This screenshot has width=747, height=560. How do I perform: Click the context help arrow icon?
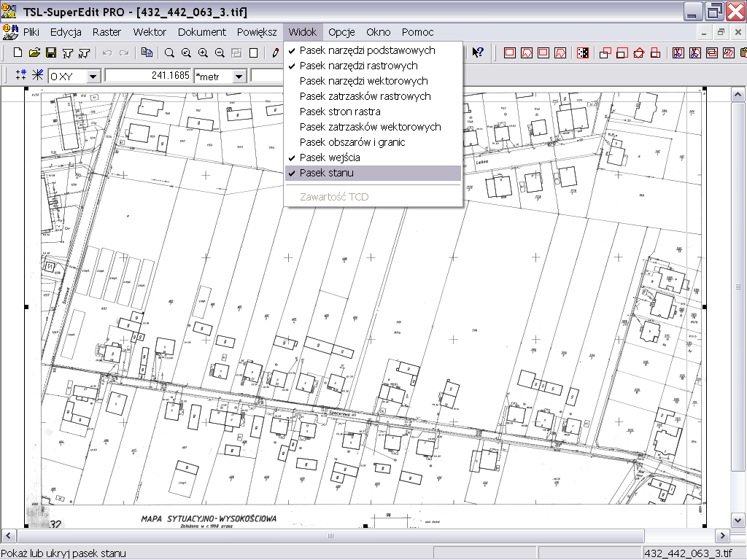478,52
